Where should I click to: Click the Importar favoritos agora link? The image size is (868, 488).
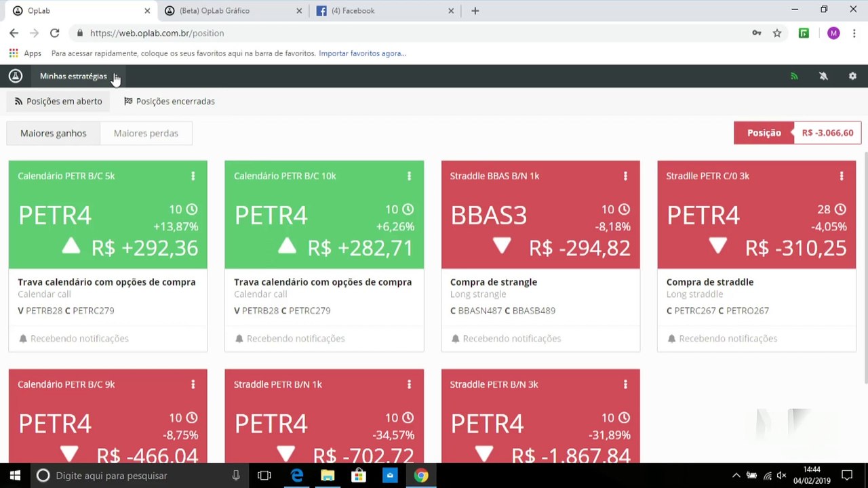click(363, 53)
